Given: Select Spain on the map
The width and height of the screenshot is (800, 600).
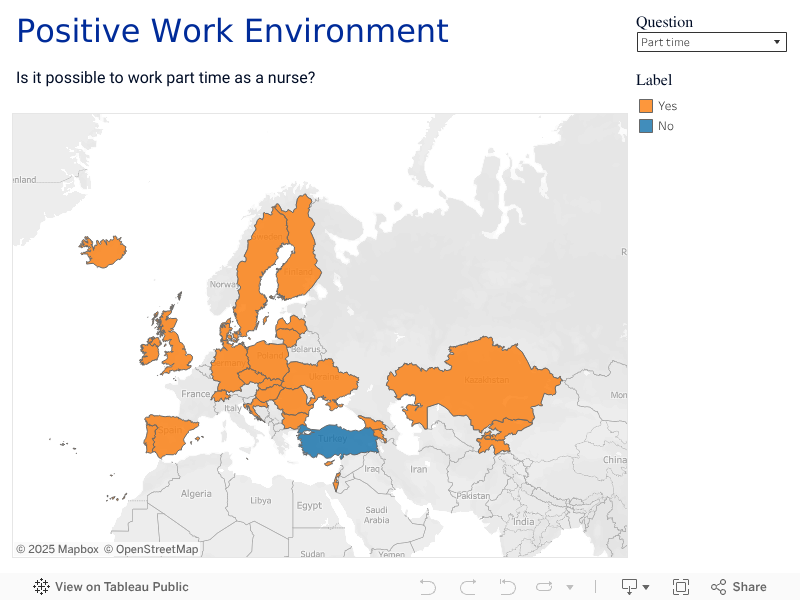Looking at the screenshot, I should (x=171, y=435).
